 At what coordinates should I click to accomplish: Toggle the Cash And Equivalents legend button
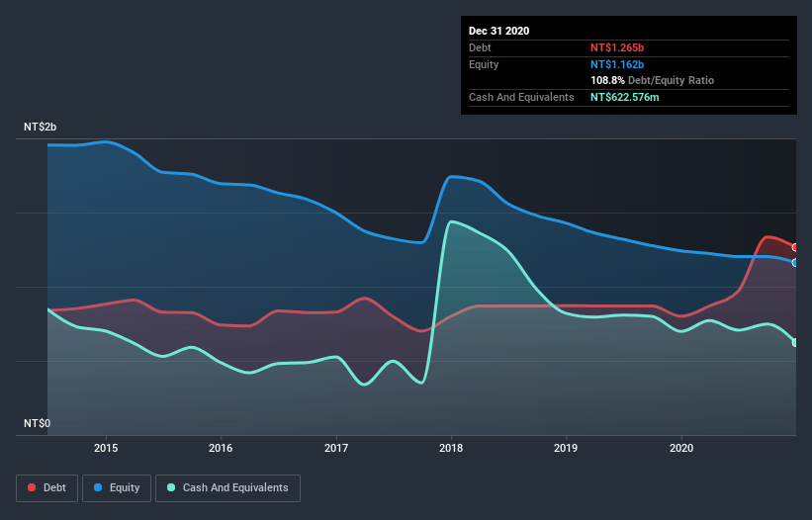click(x=227, y=488)
